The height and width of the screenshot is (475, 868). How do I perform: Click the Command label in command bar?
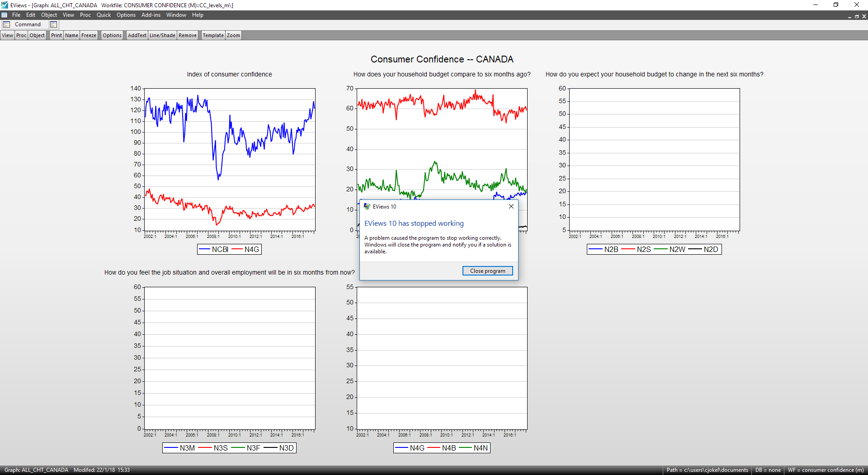pyautogui.click(x=28, y=24)
